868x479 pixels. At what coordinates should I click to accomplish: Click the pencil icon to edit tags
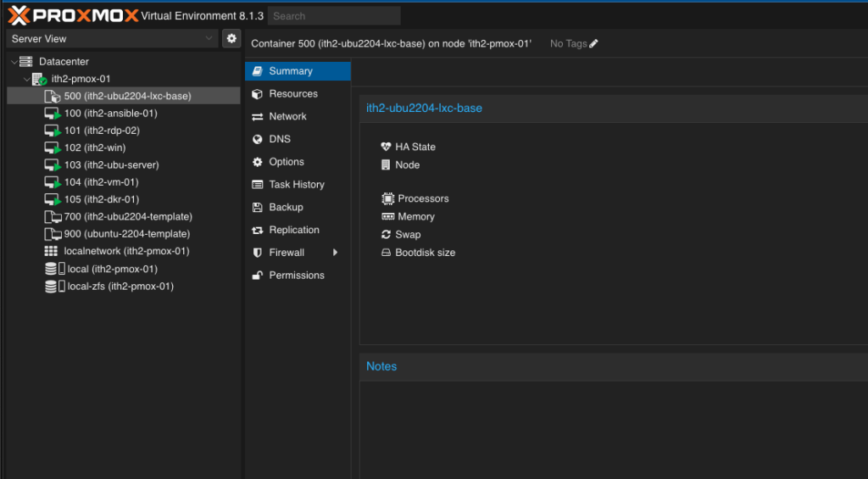tap(593, 43)
